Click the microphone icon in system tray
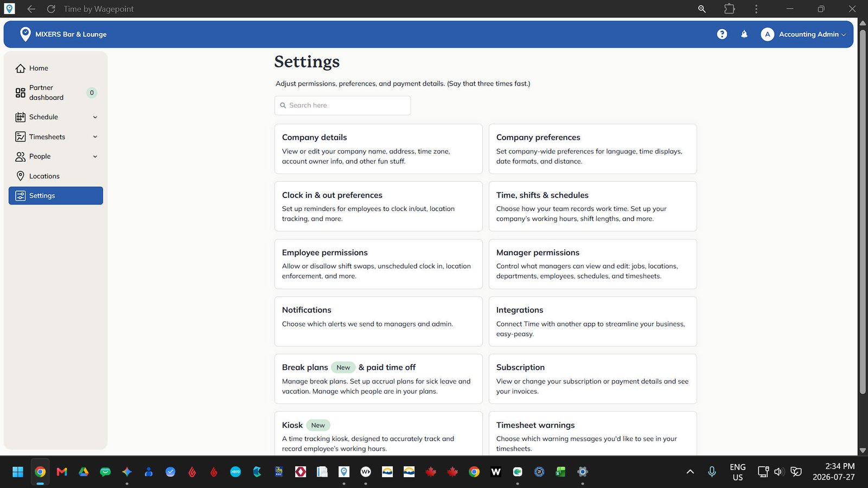Screen dimensions: 868x488 coord(712,472)
